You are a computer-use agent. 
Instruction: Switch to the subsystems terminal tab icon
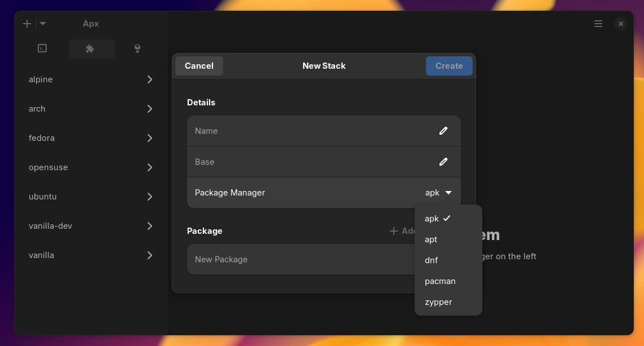[x=42, y=49]
